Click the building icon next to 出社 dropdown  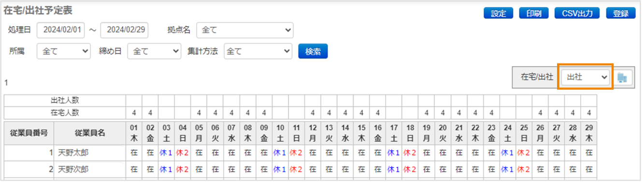coord(622,77)
